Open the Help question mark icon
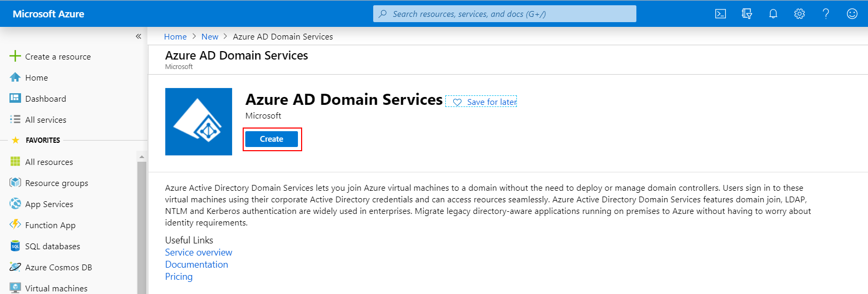868x294 pixels. [826, 14]
